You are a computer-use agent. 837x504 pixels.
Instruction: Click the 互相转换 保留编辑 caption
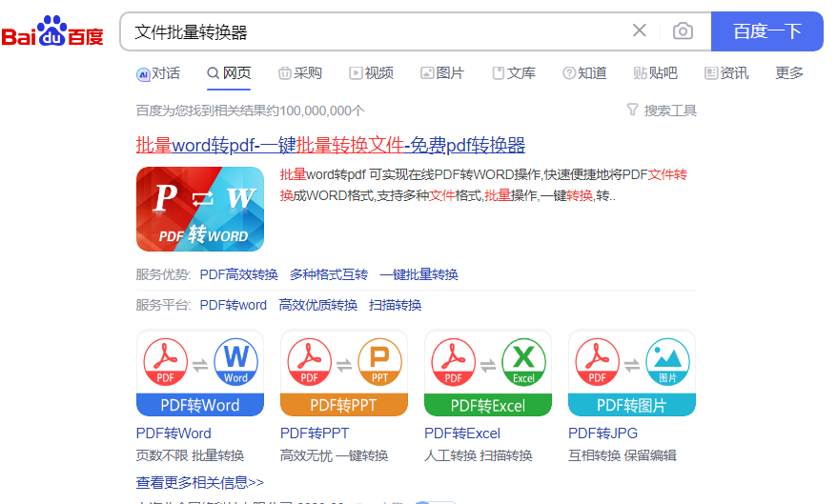(623, 455)
